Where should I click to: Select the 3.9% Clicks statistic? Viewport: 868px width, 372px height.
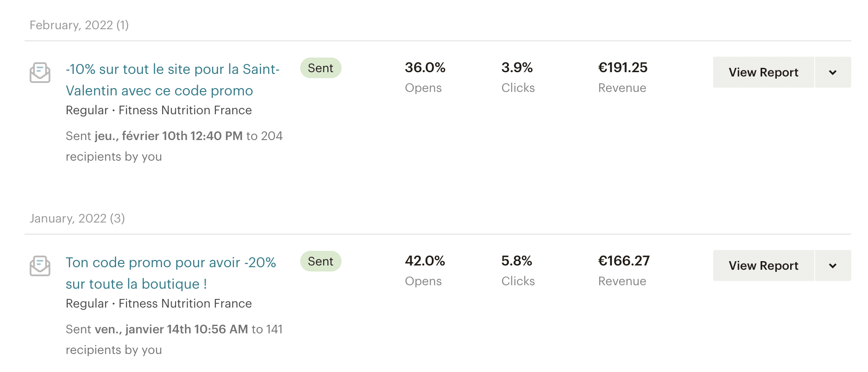point(518,77)
